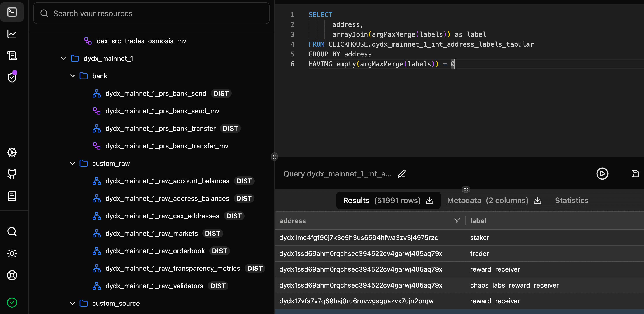Collapse the dydx_mainnet_1 folder
Viewport: 644px width, 314px height.
(x=64, y=58)
